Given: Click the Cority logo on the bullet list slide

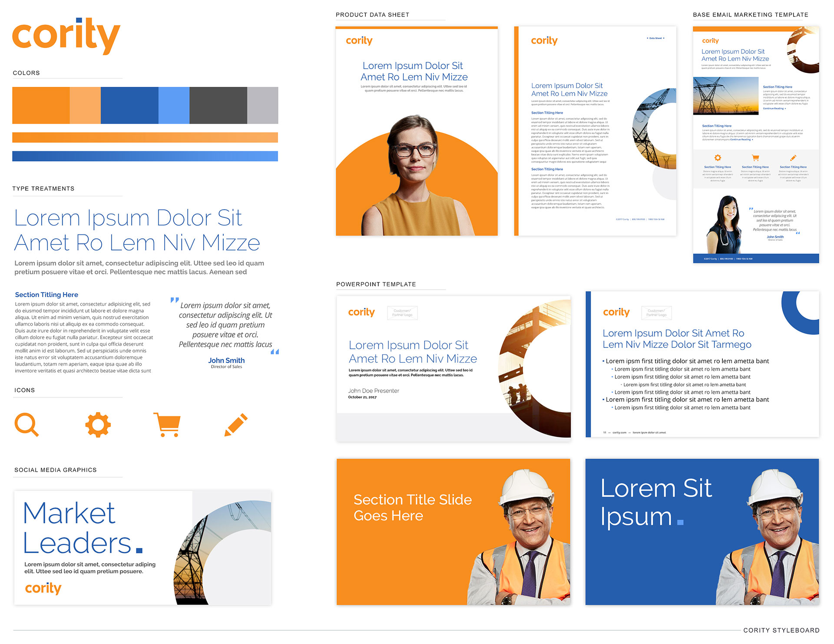Looking at the screenshot, I should (x=616, y=312).
